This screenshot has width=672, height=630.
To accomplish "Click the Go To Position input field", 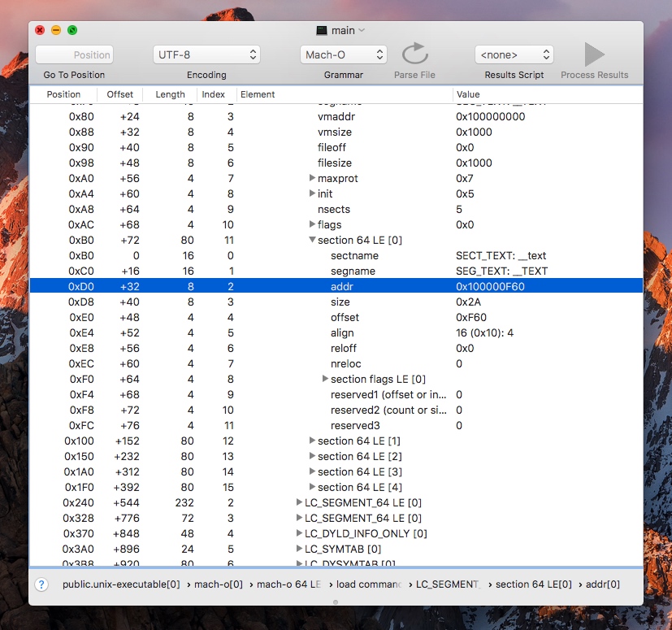I will coord(74,55).
